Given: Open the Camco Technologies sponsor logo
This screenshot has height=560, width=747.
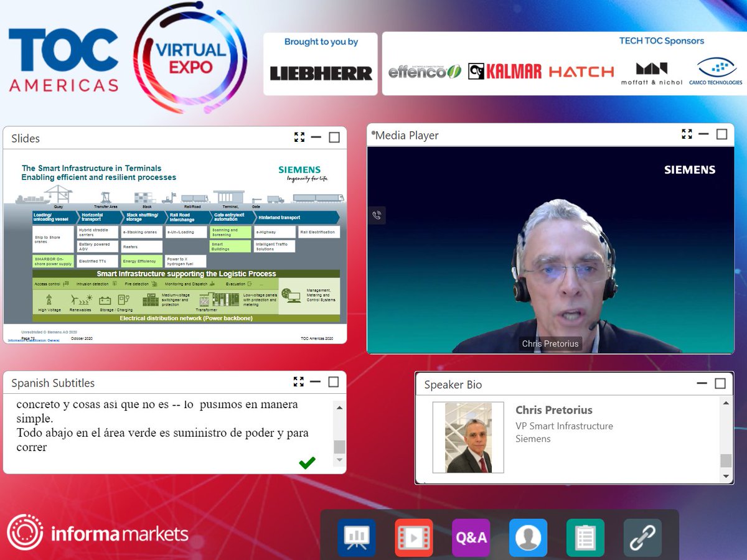Looking at the screenshot, I should point(716,68).
